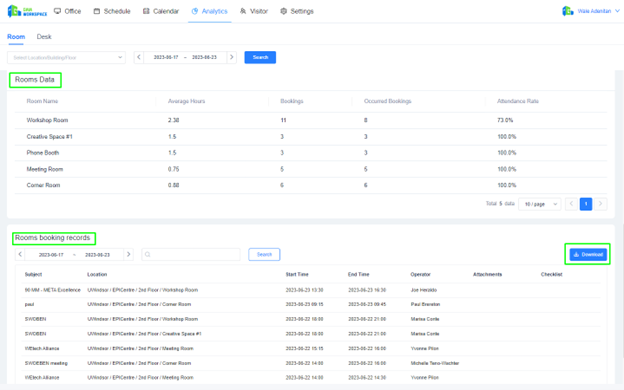Click the Start Time column header
Viewport: 624px width, 390px height.
pyautogui.click(x=297, y=275)
